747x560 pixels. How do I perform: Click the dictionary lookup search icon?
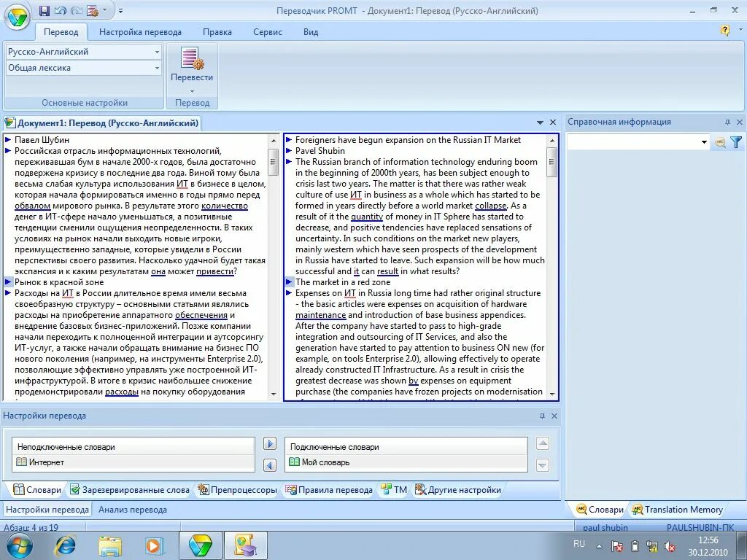[720, 141]
